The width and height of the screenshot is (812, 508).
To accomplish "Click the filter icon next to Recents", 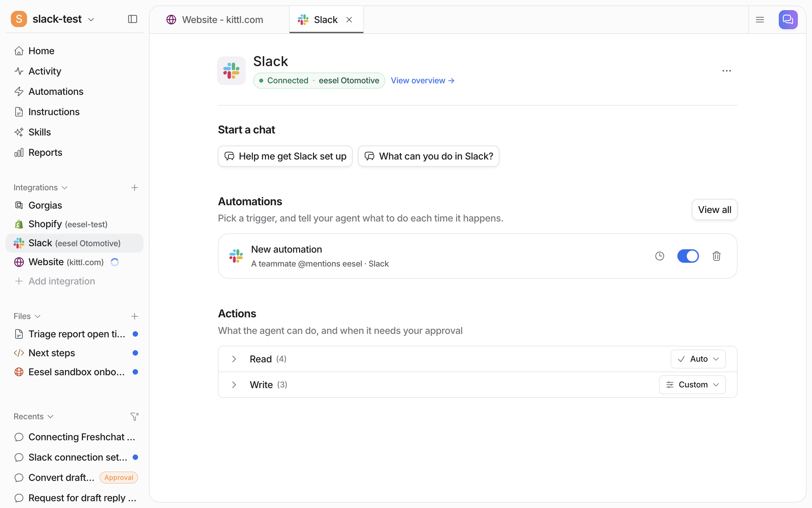I will pos(135,417).
